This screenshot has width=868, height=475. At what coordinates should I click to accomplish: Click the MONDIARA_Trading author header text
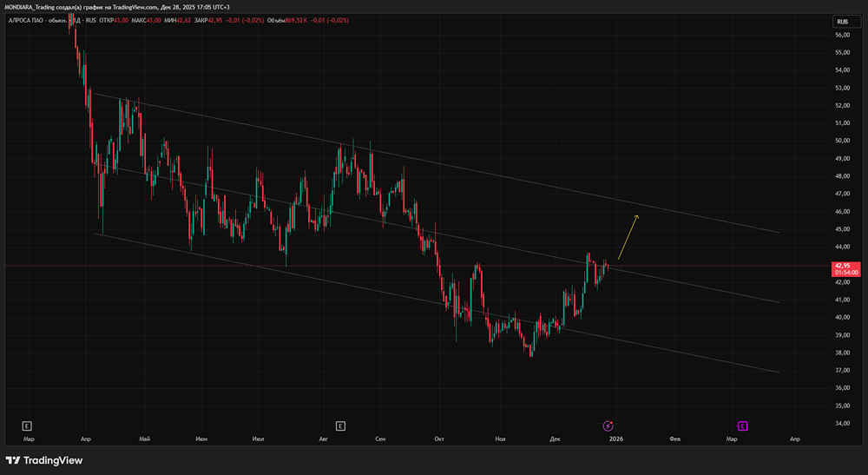click(35, 8)
